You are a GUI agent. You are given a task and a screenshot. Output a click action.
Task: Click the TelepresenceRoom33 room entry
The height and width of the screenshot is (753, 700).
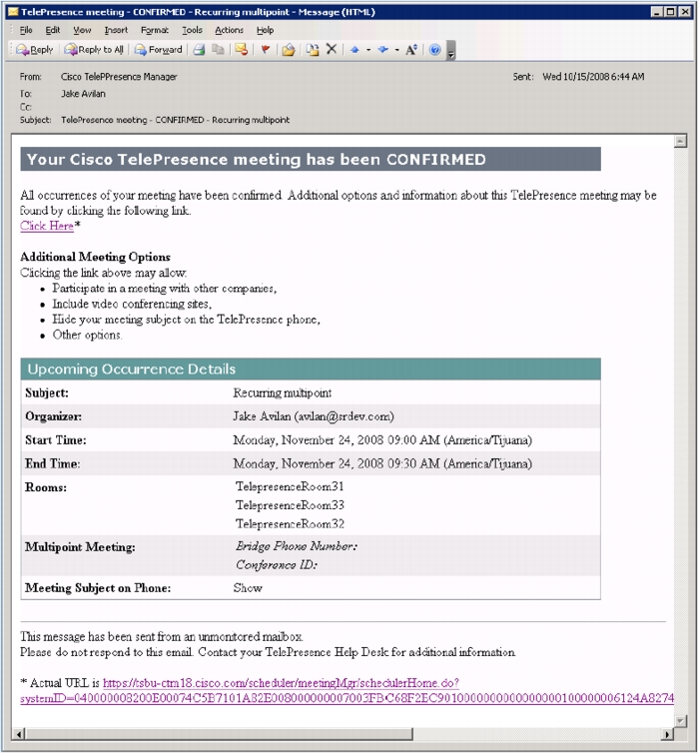click(x=290, y=505)
